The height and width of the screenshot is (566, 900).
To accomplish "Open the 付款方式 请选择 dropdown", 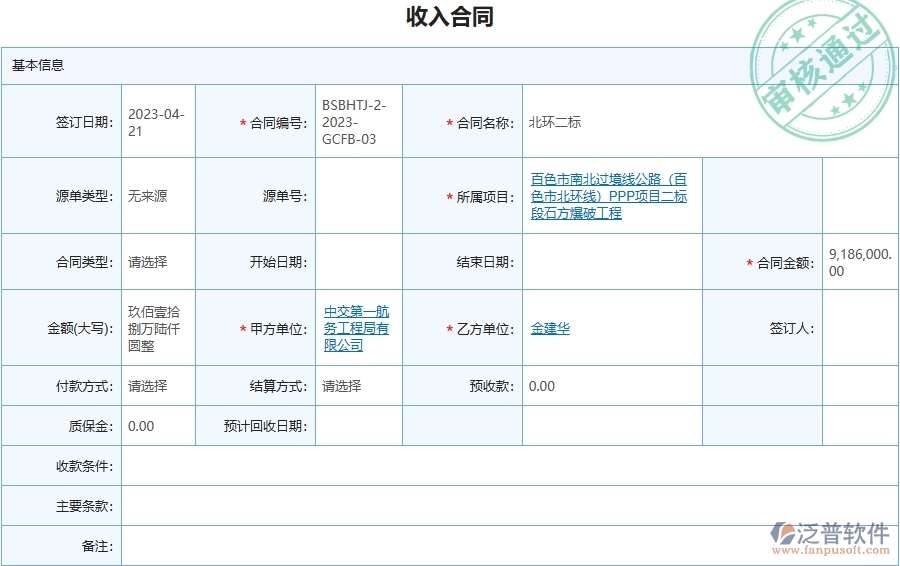I will [x=148, y=386].
